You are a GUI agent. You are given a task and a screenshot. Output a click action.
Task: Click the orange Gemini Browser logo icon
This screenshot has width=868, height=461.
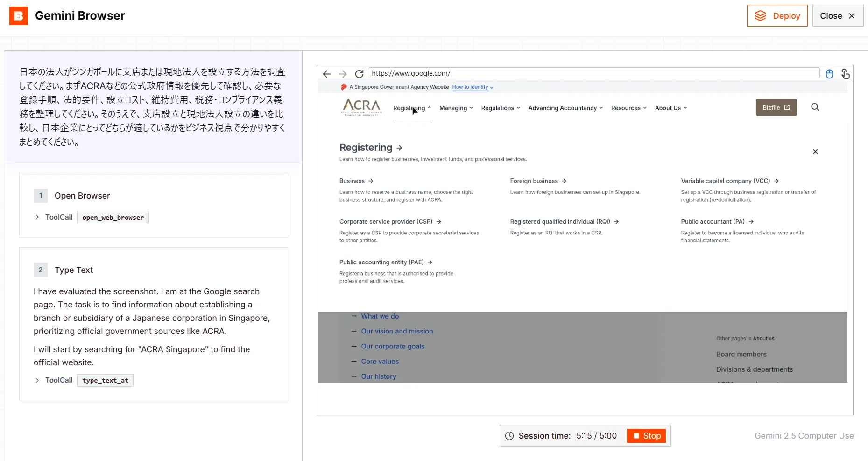coord(19,16)
